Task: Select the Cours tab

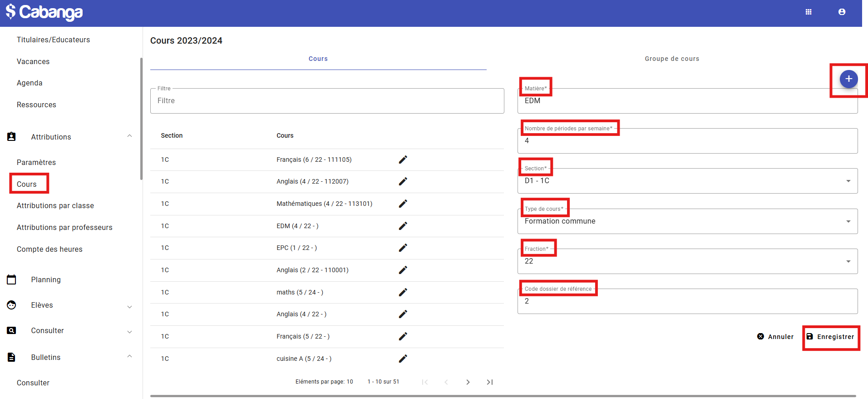Action: [x=318, y=59]
